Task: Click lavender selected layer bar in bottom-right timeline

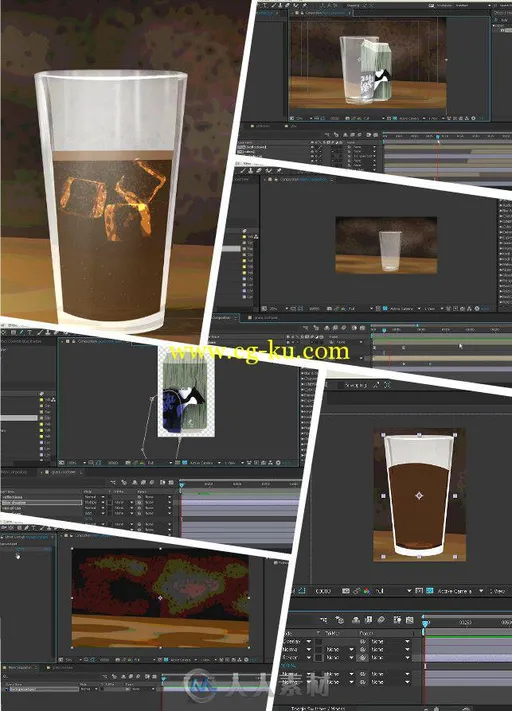Action: tap(469, 657)
